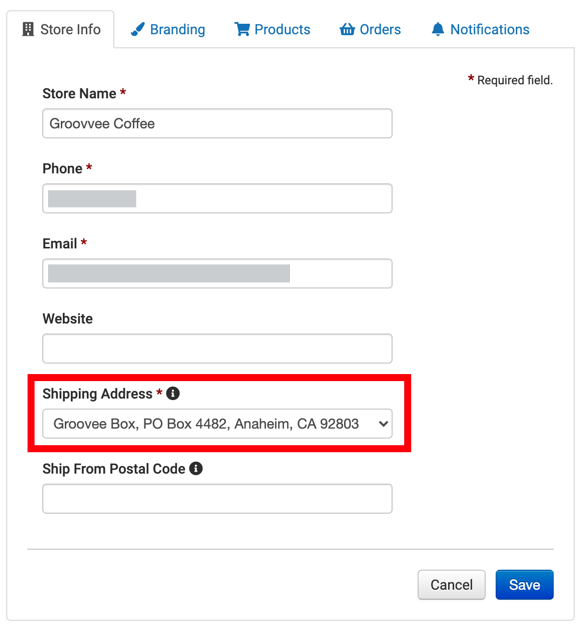Click the Required field note

510,80
